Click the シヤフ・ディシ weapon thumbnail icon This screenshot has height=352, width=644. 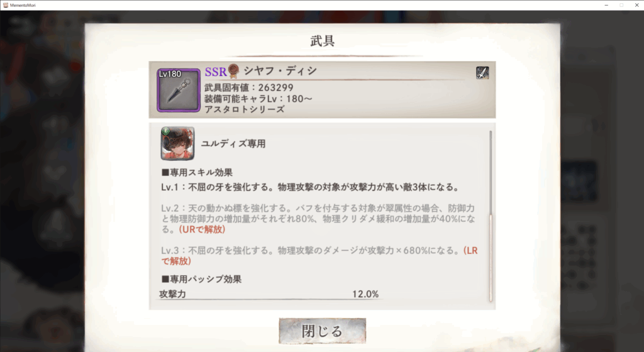click(x=179, y=91)
